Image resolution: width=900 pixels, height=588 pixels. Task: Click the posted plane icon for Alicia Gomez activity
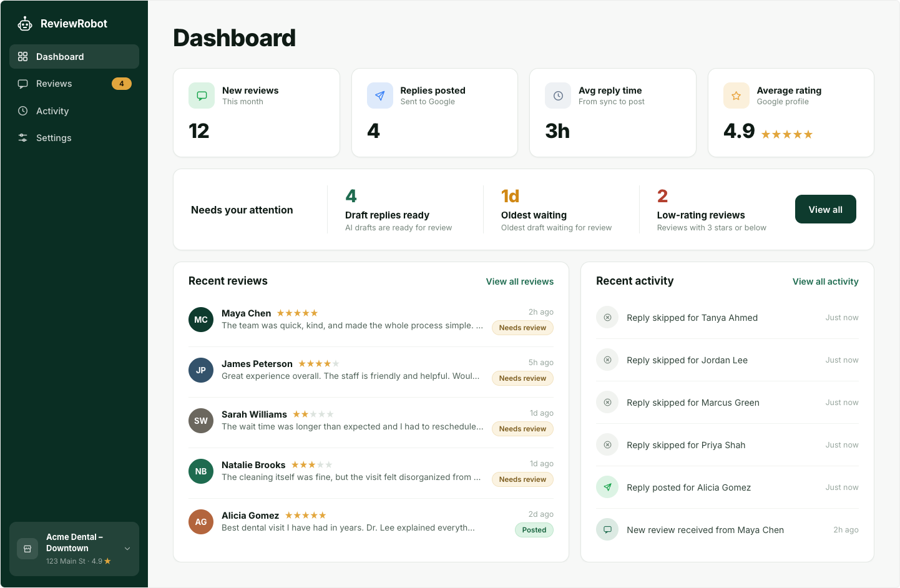[607, 488]
